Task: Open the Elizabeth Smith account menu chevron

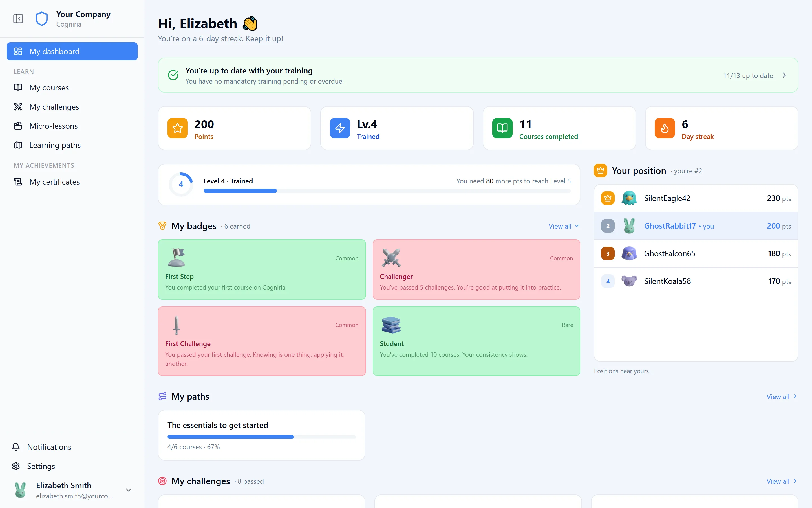Action: (129, 490)
